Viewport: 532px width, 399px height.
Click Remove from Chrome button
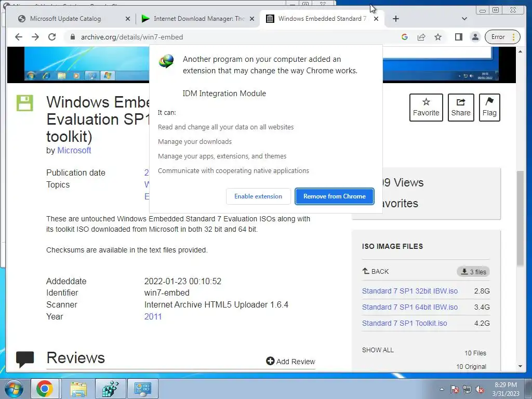335,196
